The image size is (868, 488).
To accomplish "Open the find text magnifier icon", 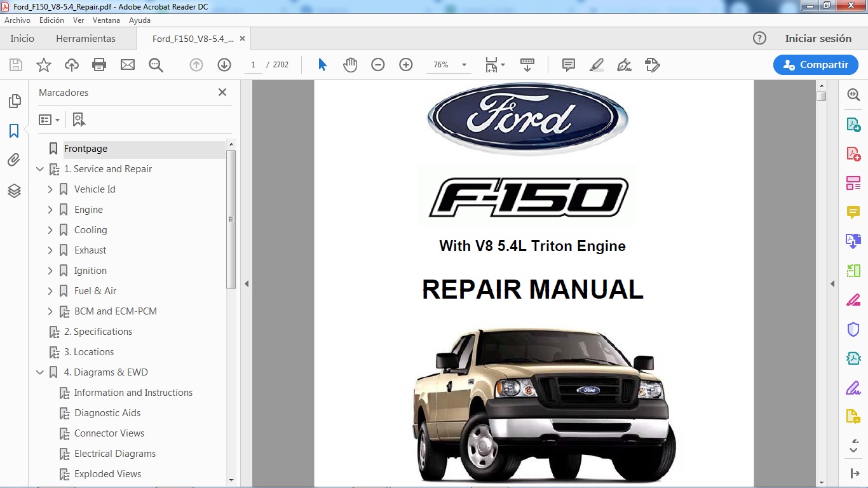I will (x=156, y=65).
